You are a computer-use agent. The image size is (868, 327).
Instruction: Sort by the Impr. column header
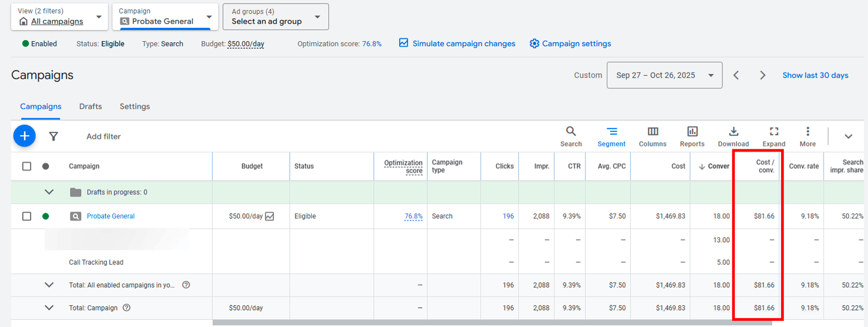click(542, 166)
